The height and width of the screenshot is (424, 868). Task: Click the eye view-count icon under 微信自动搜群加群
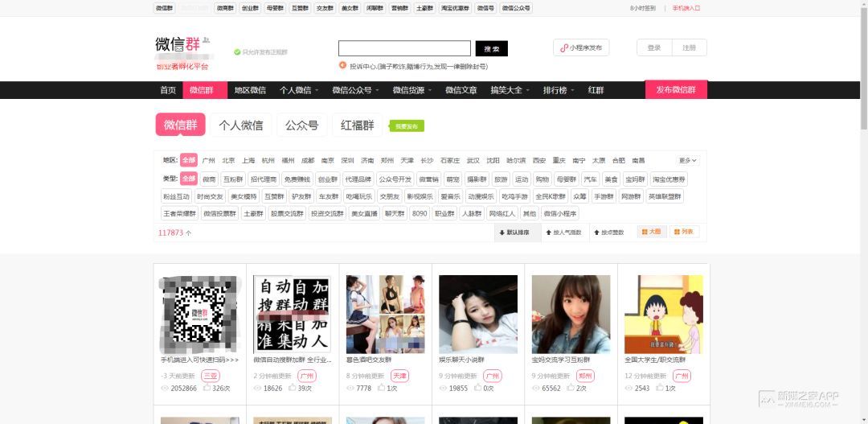pos(257,389)
